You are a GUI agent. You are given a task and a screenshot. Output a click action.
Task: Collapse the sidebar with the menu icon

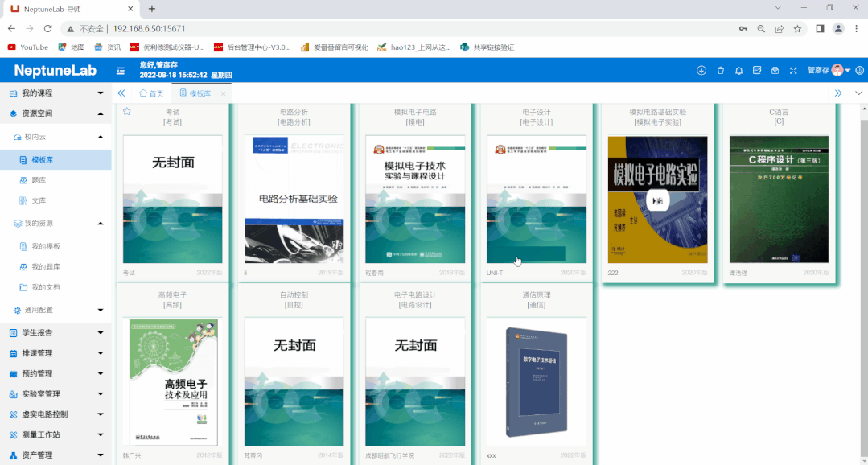(x=121, y=71)
